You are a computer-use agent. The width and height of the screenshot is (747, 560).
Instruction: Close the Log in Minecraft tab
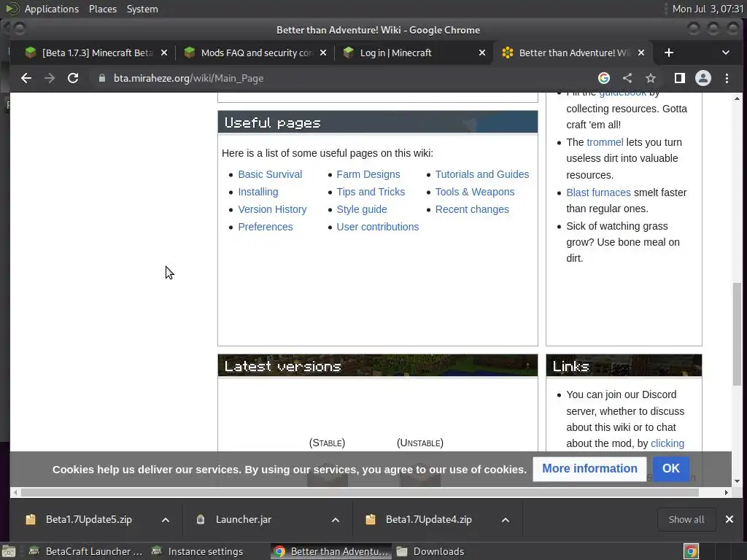point(482,52)
